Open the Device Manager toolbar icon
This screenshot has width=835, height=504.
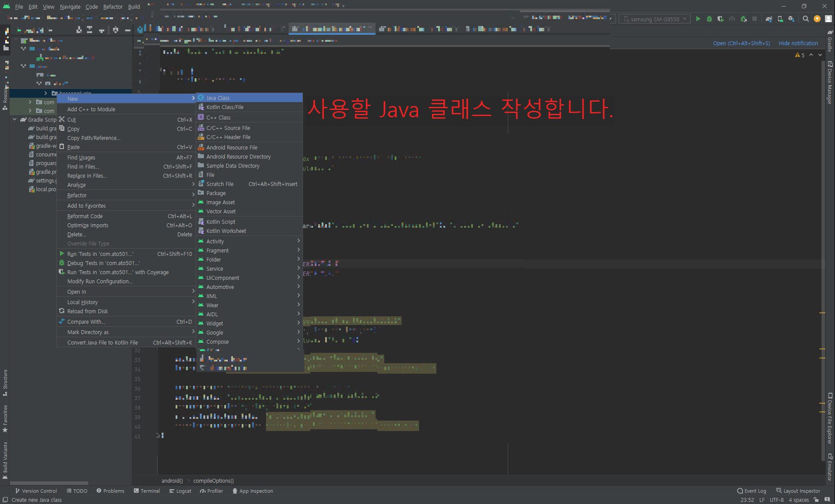pyautogui.click(x=780, y=19)
